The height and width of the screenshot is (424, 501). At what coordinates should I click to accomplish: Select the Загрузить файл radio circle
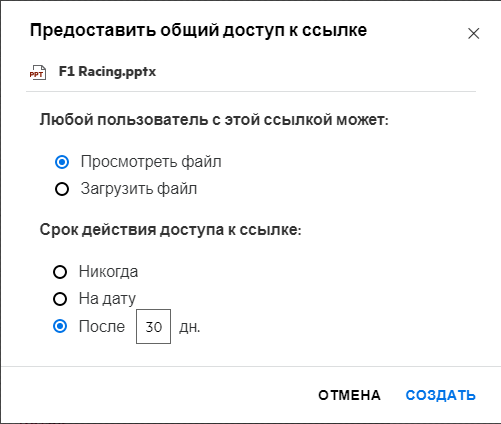(x=62, y=189)
